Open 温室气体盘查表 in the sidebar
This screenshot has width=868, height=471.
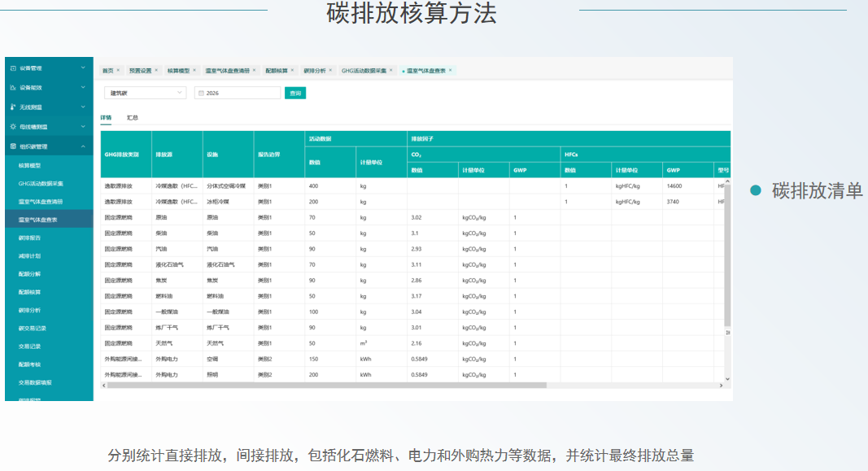pos(49,220)
